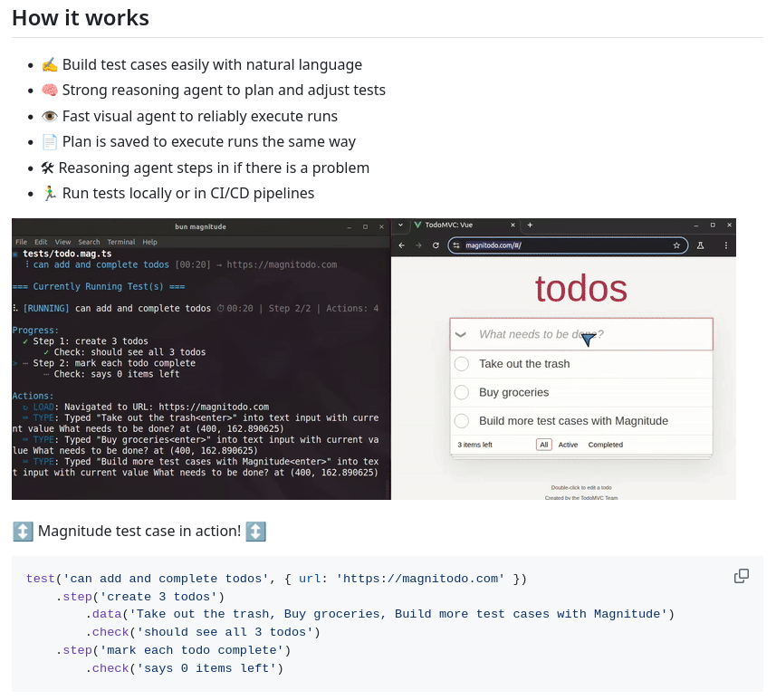Close the bun magnitude terminal window
The image size is (776, 700).
(381, 226)
